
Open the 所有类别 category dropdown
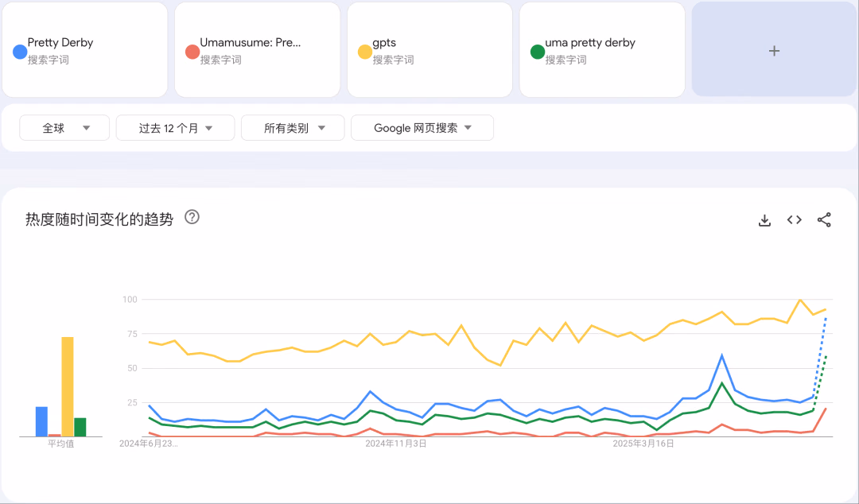coord(293,128)
